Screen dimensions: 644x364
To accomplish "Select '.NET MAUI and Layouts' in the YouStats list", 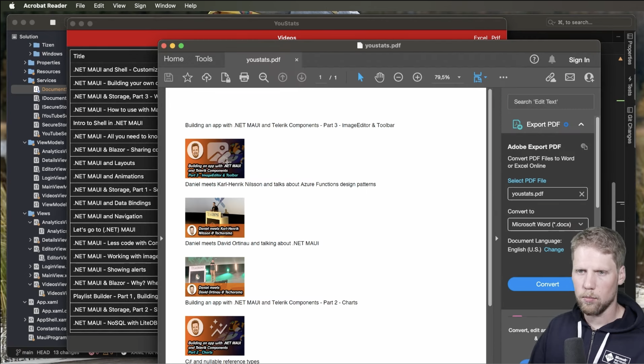I will (x=114, y=163).
